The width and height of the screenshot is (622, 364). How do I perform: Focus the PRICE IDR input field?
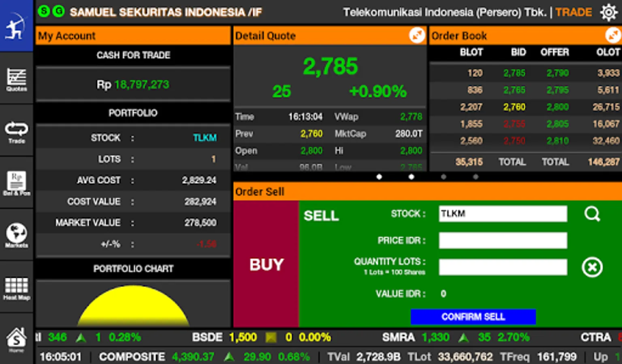point(503,240)
